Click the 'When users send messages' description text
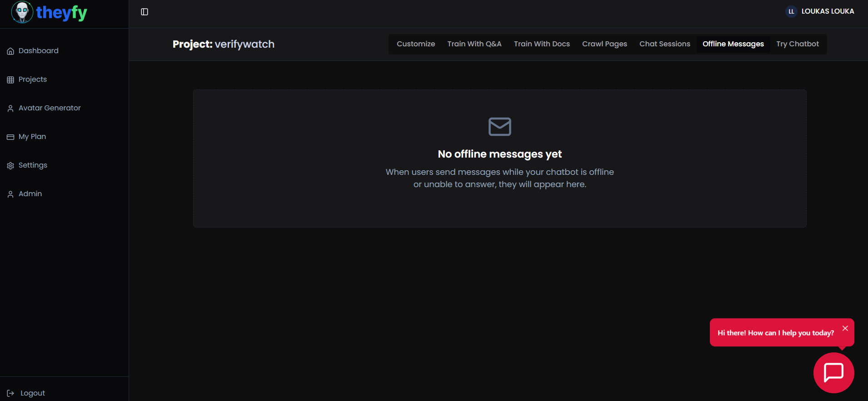The image size is (868, 401). [x=500, y=178]
